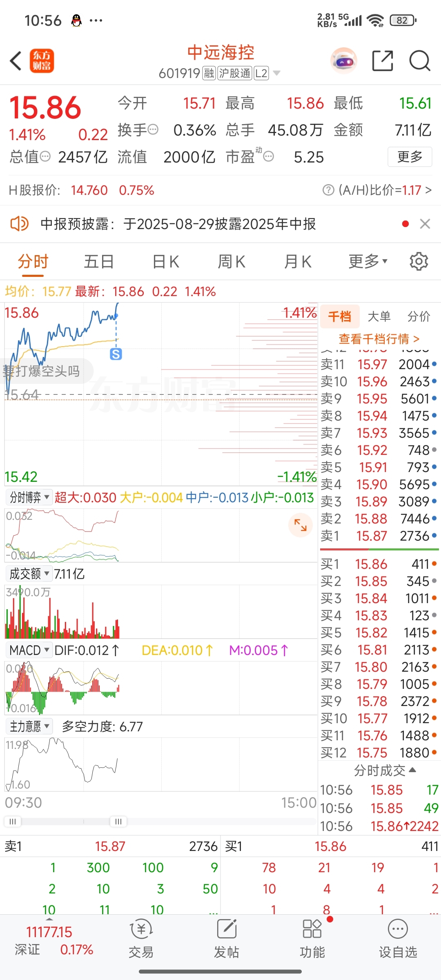Select 卖4 15.90 order row
441x980 pixels.
coord(379,484)
